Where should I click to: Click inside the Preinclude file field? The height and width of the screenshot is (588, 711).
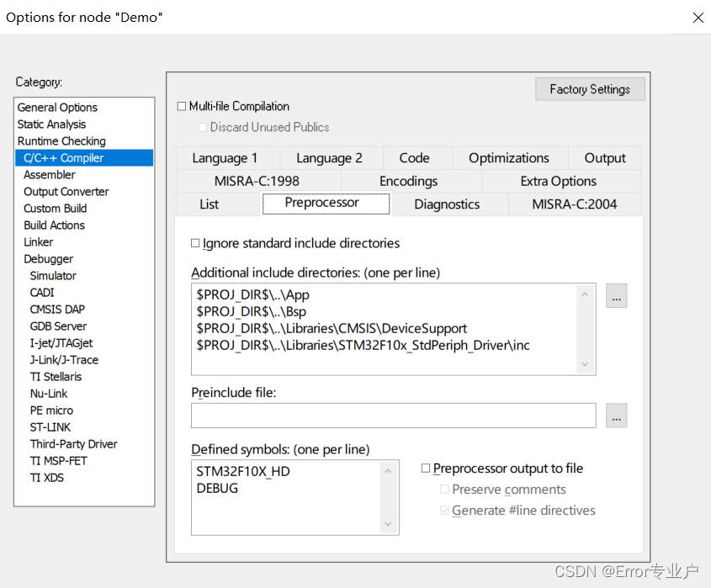point(393,416)
